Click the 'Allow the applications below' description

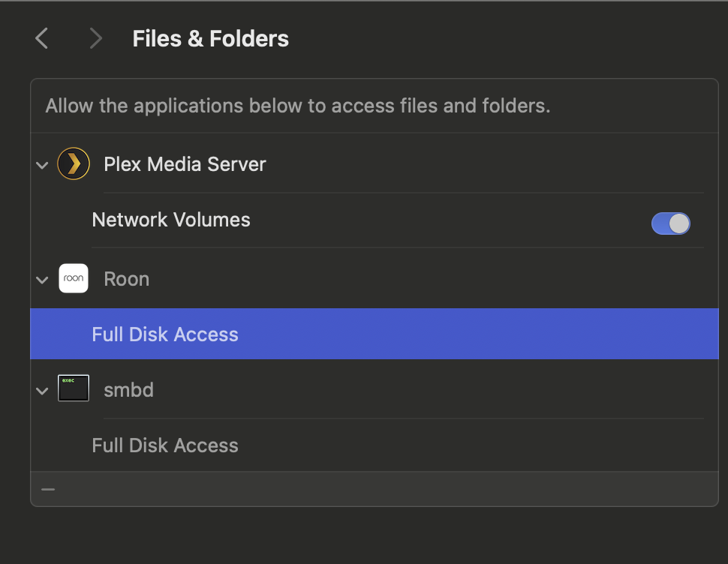point(298,106)
